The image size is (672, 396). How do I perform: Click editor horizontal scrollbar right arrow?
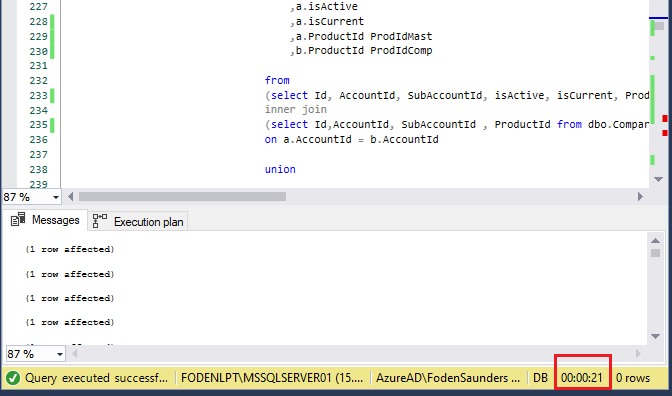[x=640, y=197]
